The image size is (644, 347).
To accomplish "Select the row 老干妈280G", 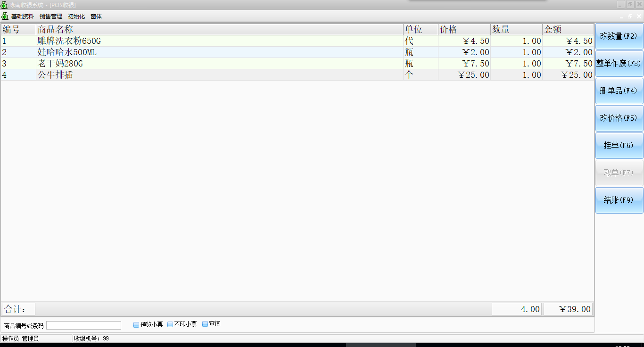I will [x=297, y=64].
